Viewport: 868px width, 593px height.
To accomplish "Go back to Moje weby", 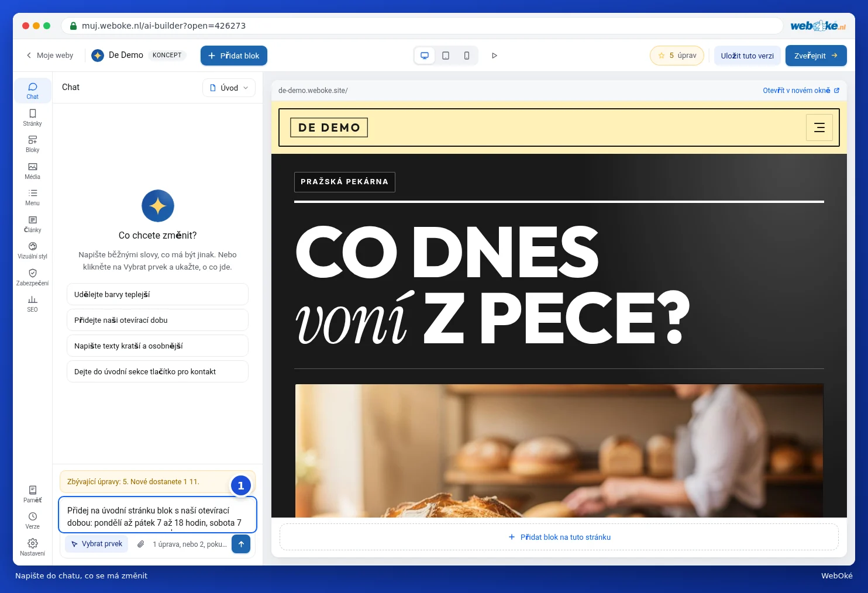I will [50, 56].
